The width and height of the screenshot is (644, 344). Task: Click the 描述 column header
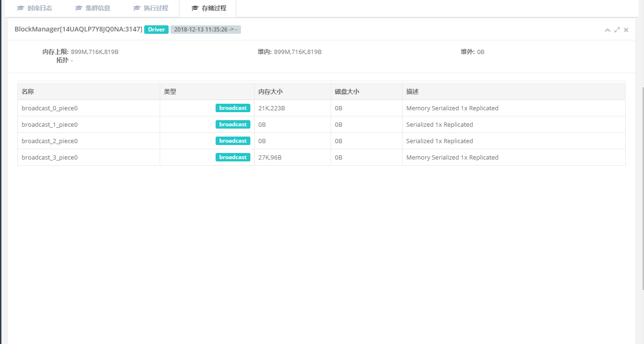click(412, 92)
